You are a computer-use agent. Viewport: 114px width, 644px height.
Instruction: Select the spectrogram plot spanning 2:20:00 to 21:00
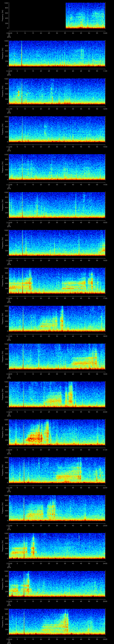pos(57,432)
